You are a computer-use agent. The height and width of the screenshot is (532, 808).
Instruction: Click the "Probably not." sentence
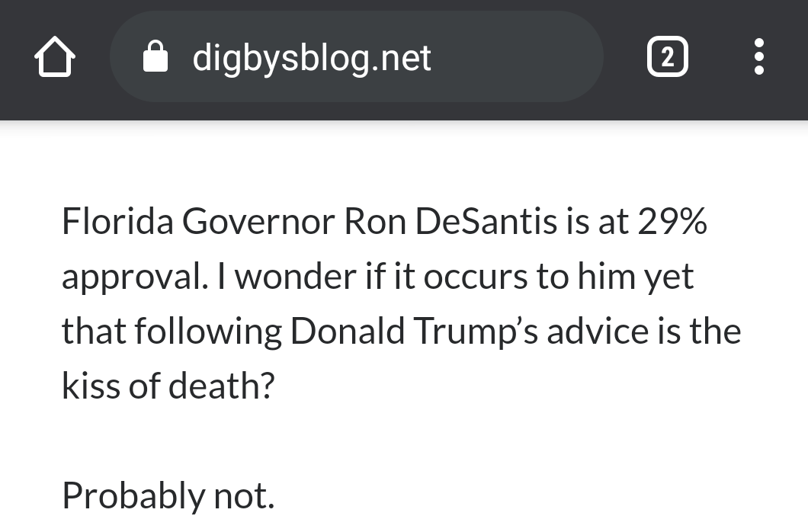[x=168, y=496]
